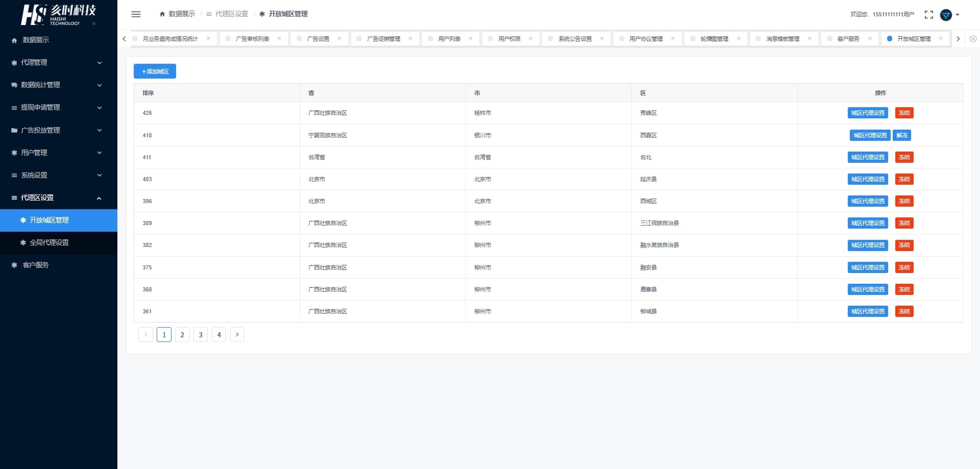Close the 轮播图管理 tab
This screenshot has height=469, width=980.
point(739,38)
